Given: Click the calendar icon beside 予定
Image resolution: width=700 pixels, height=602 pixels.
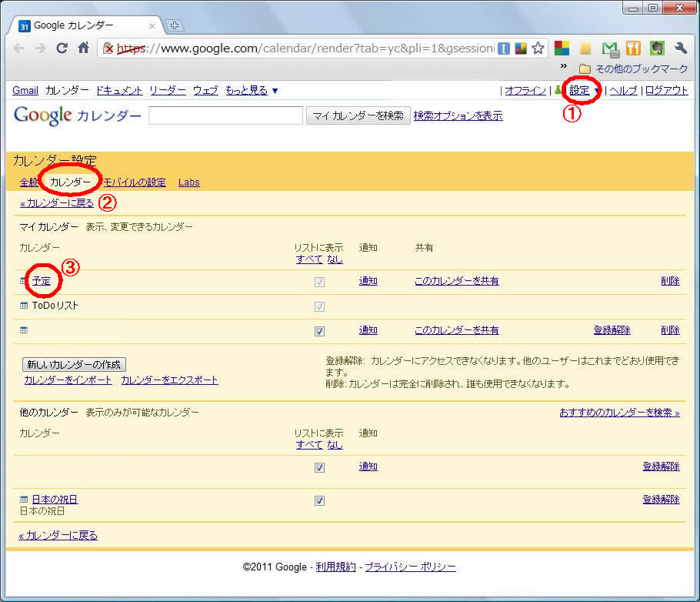Looking at the screenshot, I should (x=24, y=281).
